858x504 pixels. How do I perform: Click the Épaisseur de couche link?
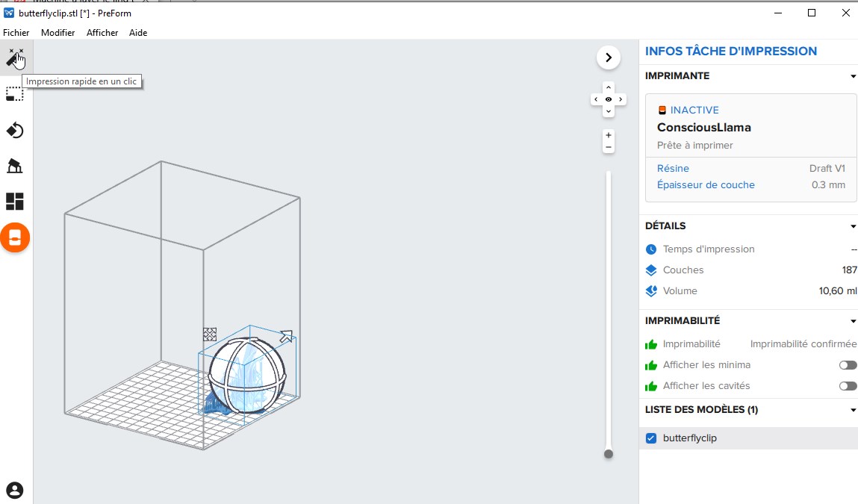coord(706,185)
